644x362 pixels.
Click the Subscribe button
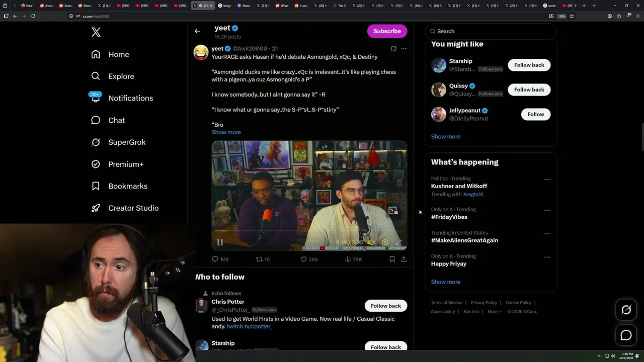387,31
